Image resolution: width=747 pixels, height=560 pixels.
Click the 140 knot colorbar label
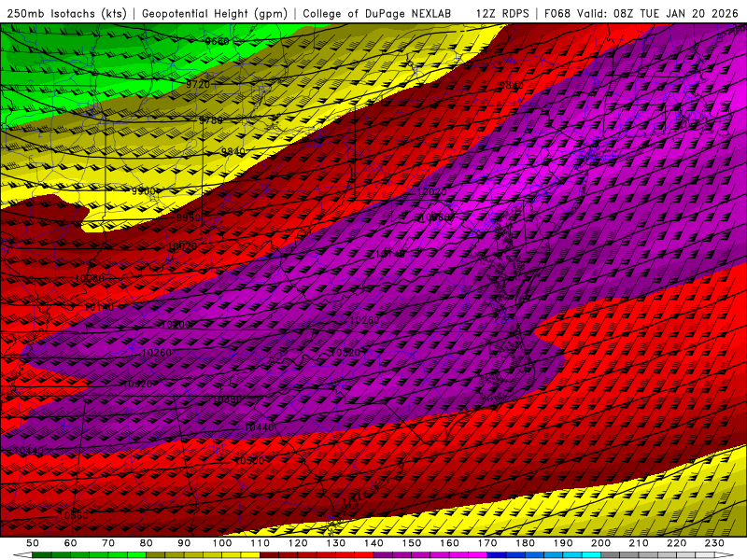[374, 543]
